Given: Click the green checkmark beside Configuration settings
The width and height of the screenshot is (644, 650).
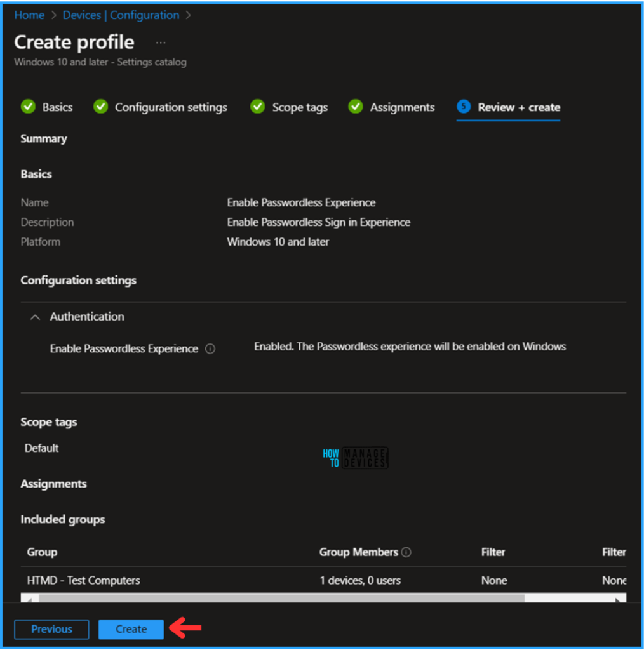Looking at the screenshot, I should 101,107.
